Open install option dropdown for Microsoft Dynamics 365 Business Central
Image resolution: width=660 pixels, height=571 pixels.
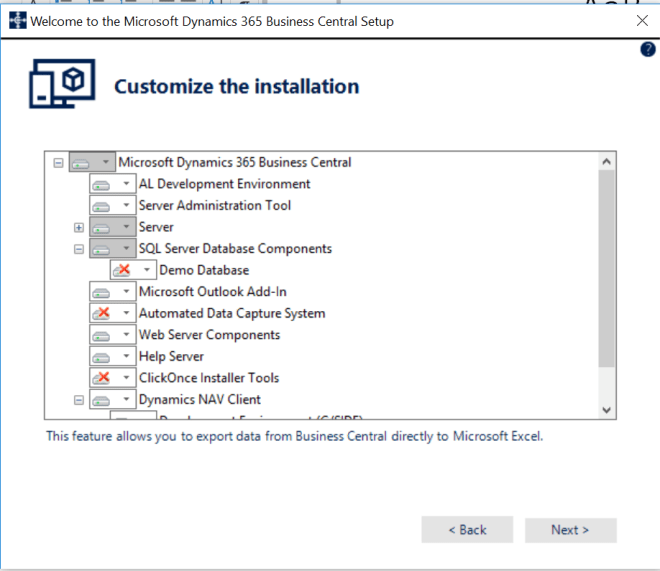(x=106, y=162)
